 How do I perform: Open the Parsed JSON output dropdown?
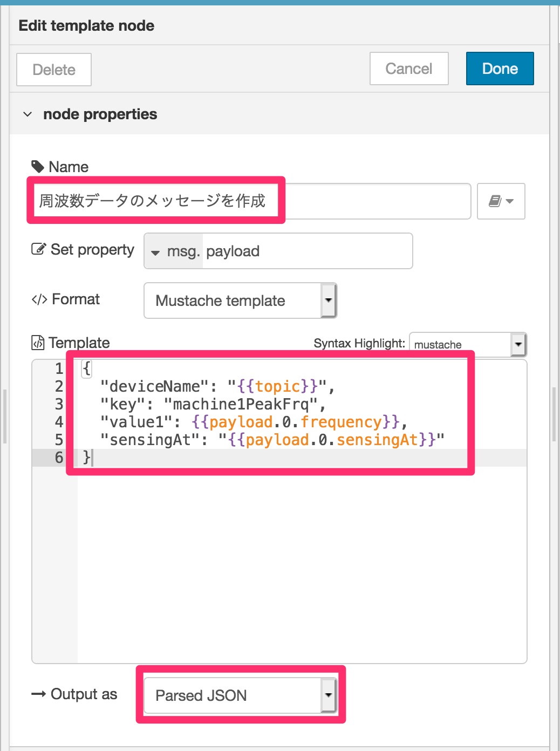pyautogui.click(x=241, y=695)
